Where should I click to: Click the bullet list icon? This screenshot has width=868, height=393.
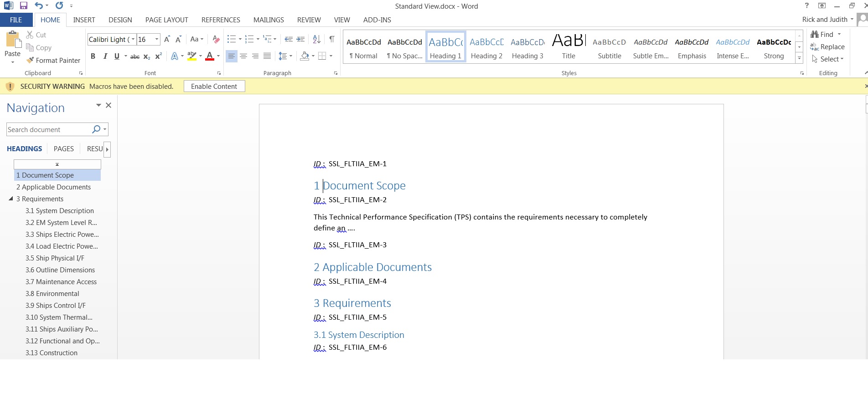coord(231,39)
